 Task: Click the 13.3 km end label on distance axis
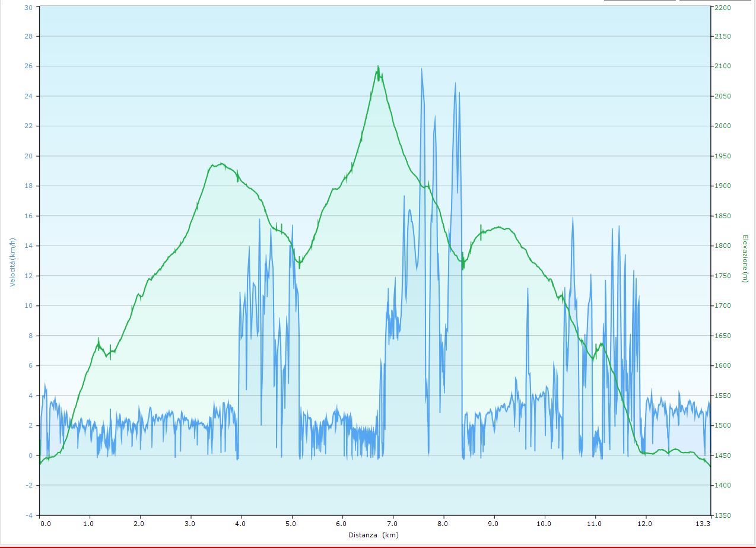703,524
